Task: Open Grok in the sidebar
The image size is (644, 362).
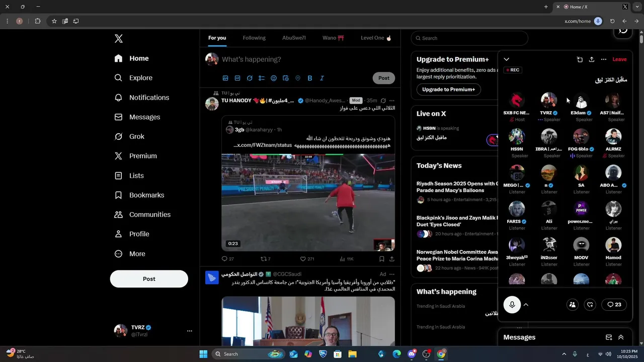Action: (x=129, y=136)
